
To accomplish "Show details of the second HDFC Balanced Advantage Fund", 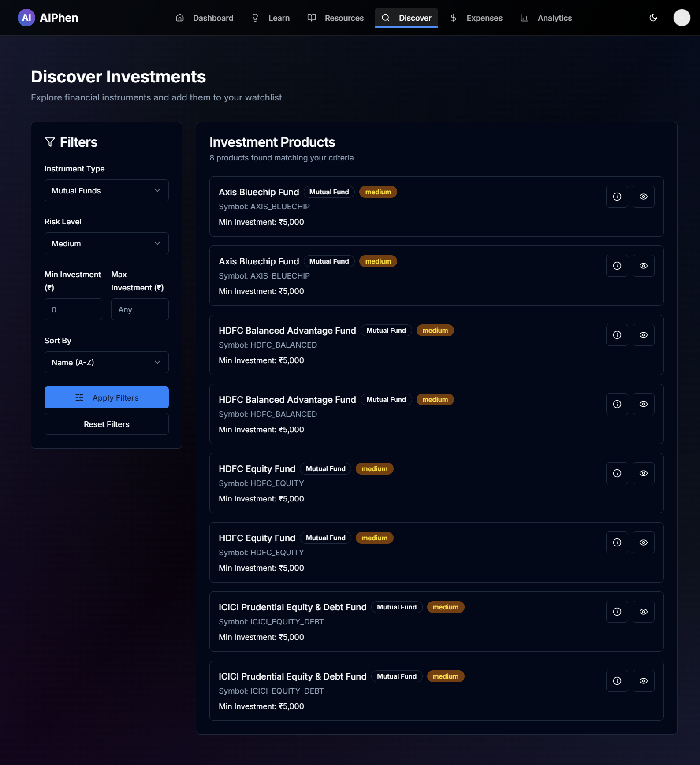I will point(617,404).
